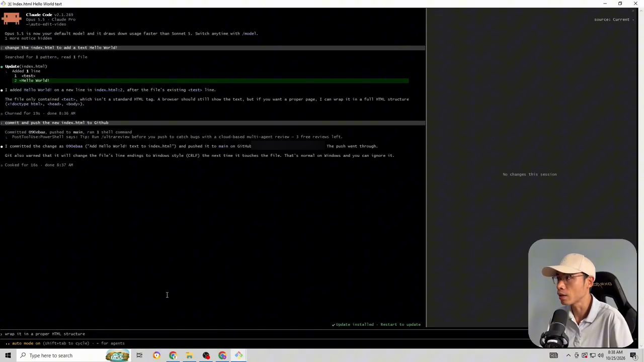Click the Claude Code mascot logo
The width and height of the screenshot is (644, 362).
(x=12, y=19)
